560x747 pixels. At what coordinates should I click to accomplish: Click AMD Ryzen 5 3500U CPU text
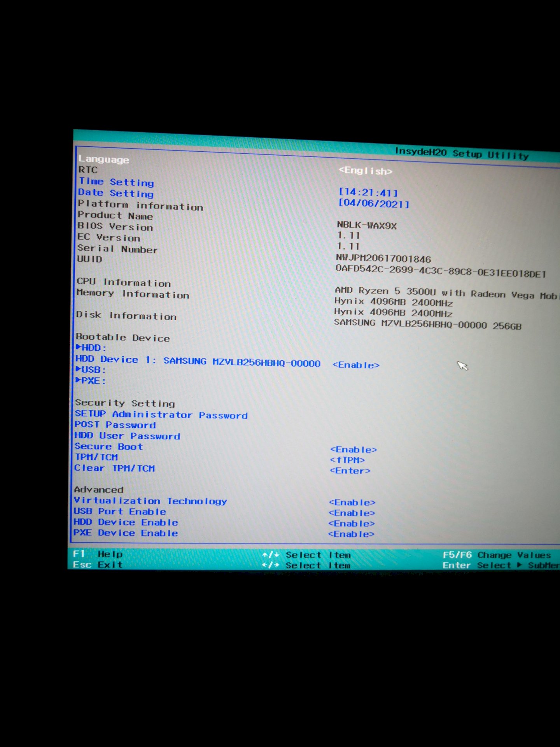tap(446, 293)
